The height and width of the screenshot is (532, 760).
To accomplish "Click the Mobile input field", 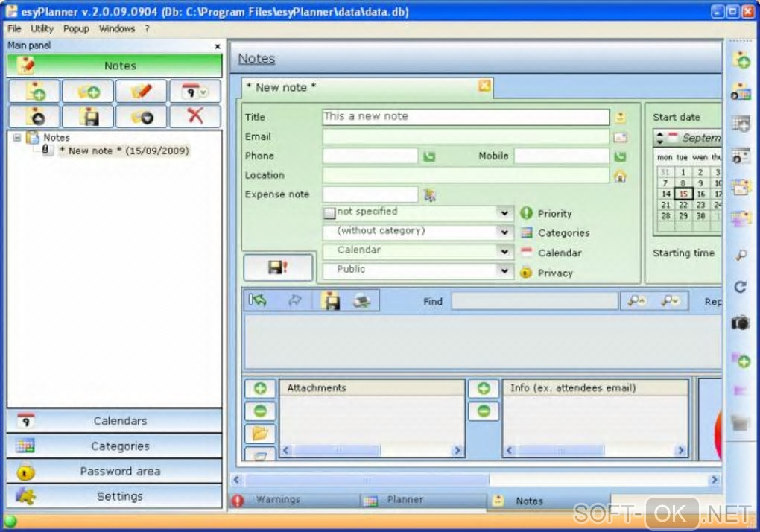I will point(561,156).
